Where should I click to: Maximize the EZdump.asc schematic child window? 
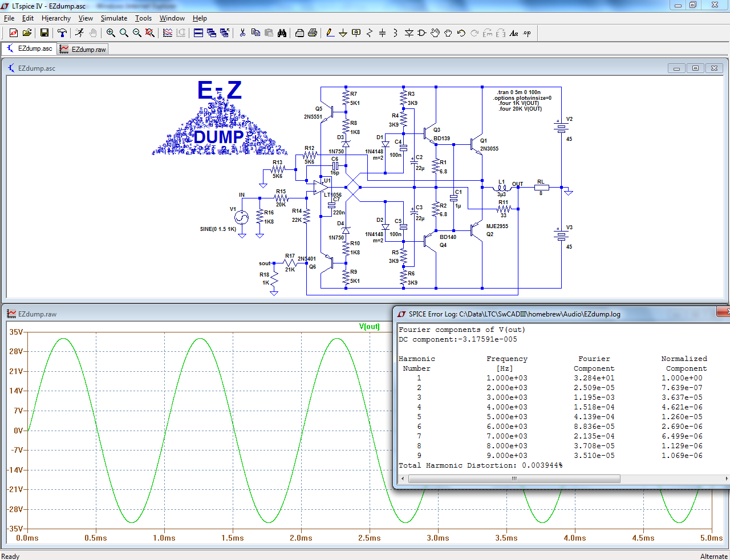695,68
